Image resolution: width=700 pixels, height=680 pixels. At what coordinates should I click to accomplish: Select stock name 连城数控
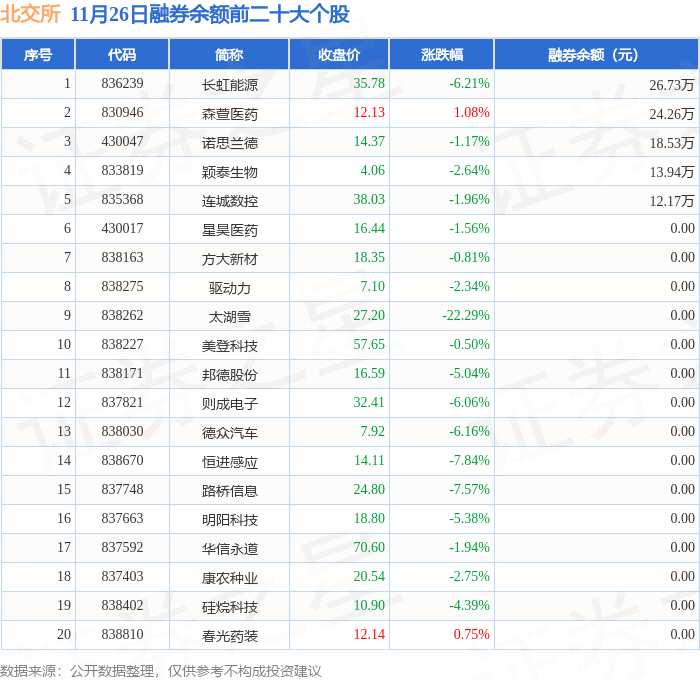(x=229, y=200)
